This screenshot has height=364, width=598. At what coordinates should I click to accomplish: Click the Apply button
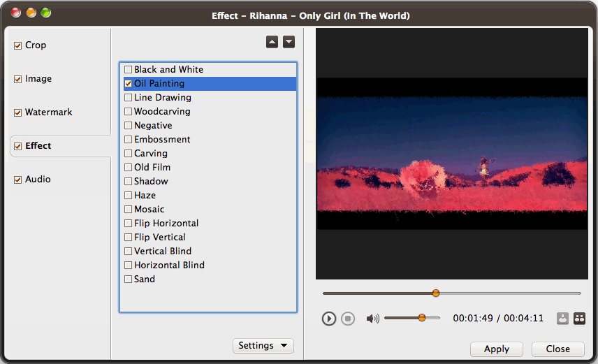pyautogui.click(x=497, y=349)
